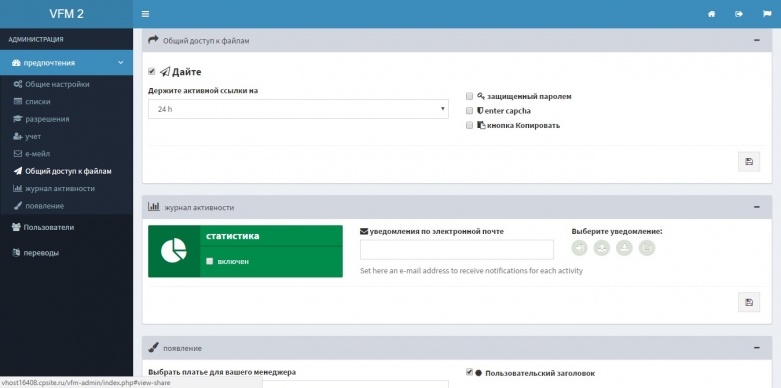The height and width of the screenshot is (388, 781).
Task: Save file sharing settings with floppy button
Action: (749, 161)
